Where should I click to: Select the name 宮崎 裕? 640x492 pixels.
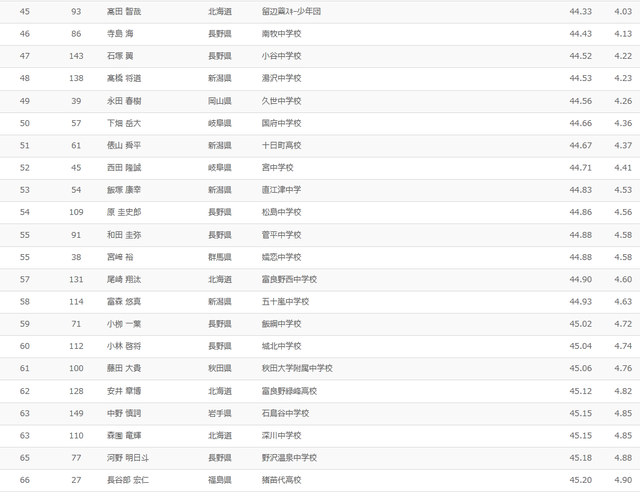(x=120, y=257)
